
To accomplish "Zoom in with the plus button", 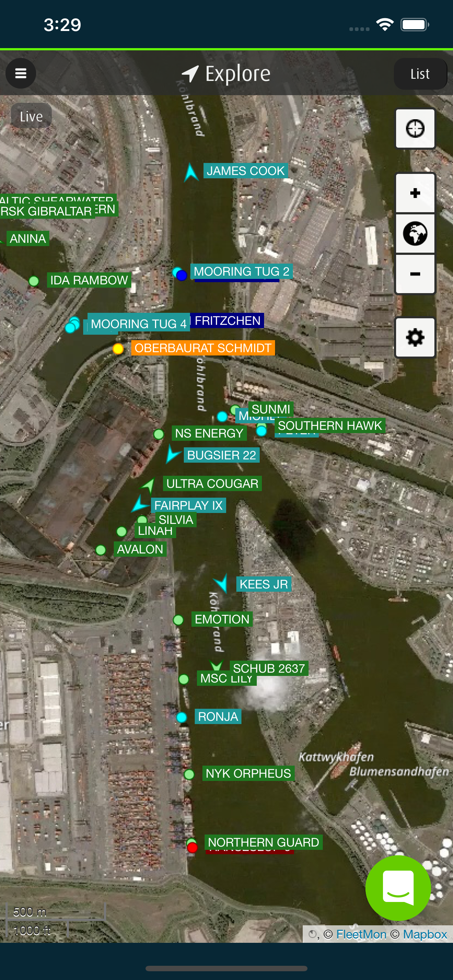I will point(415,193).
